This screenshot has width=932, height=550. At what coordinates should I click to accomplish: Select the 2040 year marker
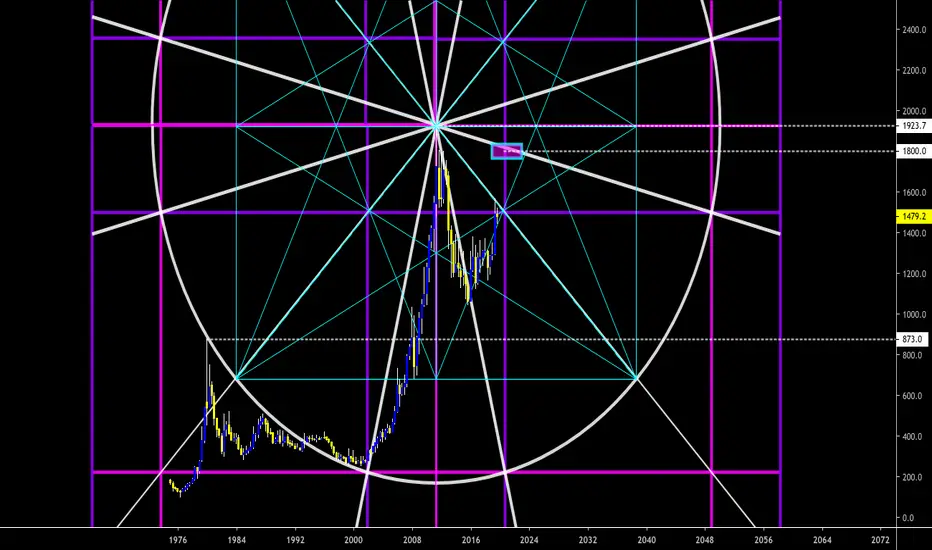pyautogui.click(x=646, y=540)
